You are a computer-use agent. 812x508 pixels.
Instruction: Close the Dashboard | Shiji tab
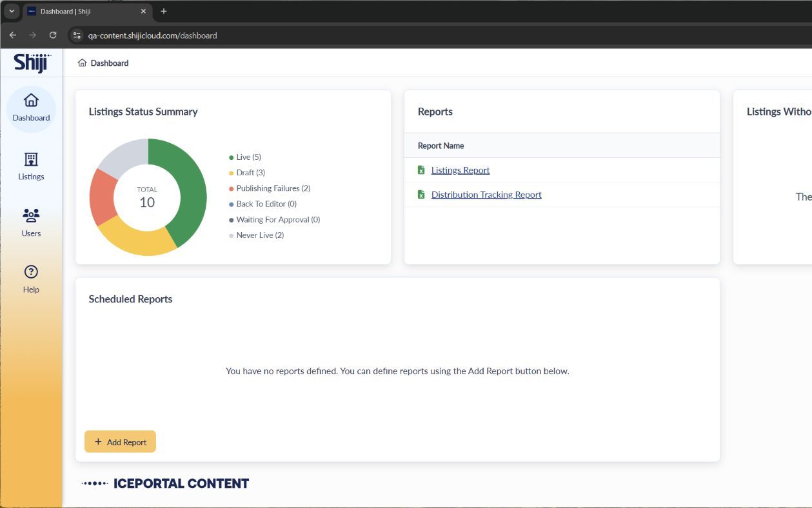[143, 11]
